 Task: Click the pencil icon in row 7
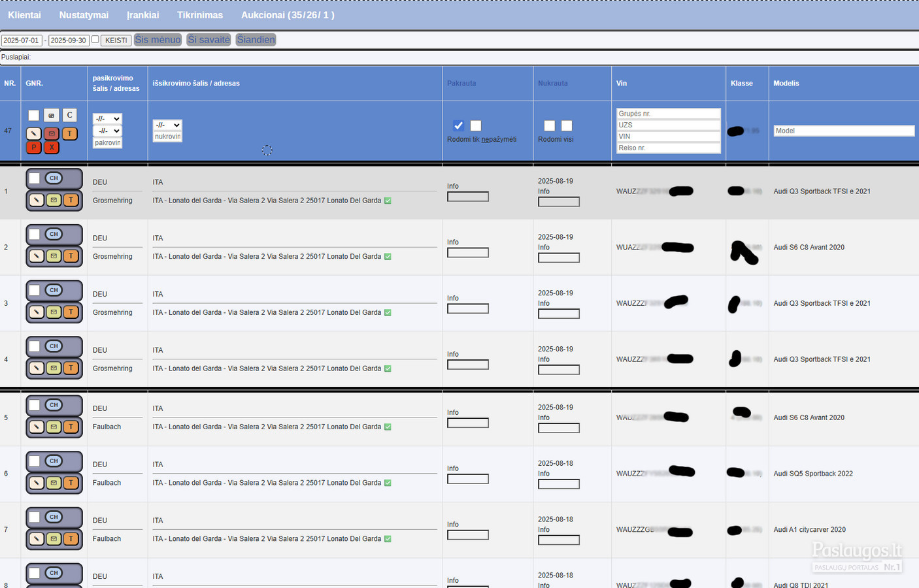click(x=37, y=539)
